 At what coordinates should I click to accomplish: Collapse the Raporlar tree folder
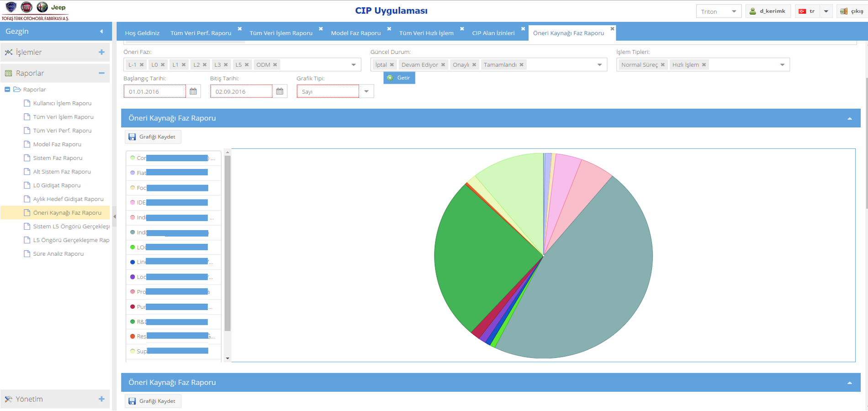click(7, 90)
